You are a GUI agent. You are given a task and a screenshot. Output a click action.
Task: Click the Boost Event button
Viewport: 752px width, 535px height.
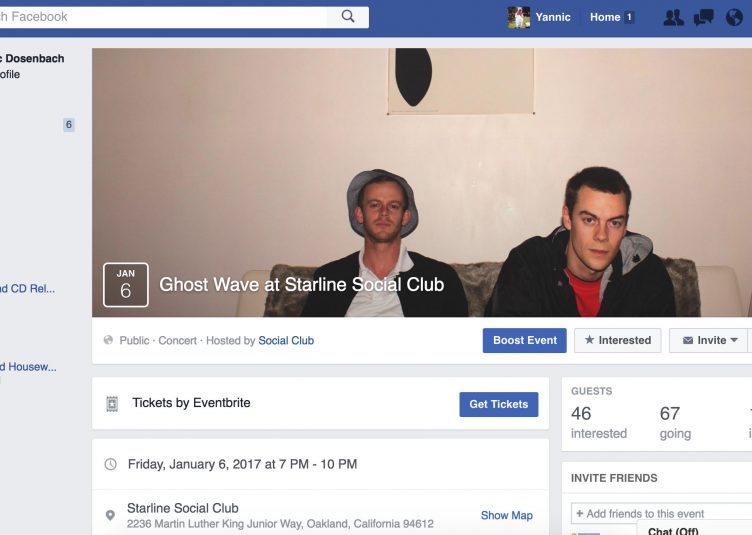(x=525, y=340)
